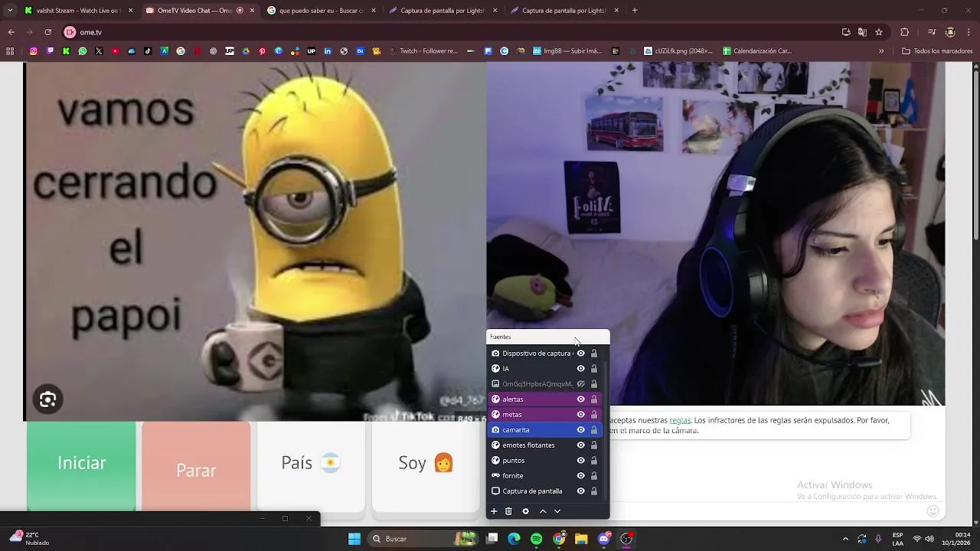Toggle lock on 'camarita' source
The width and height of the screenshot is (980, 551).
593,430
